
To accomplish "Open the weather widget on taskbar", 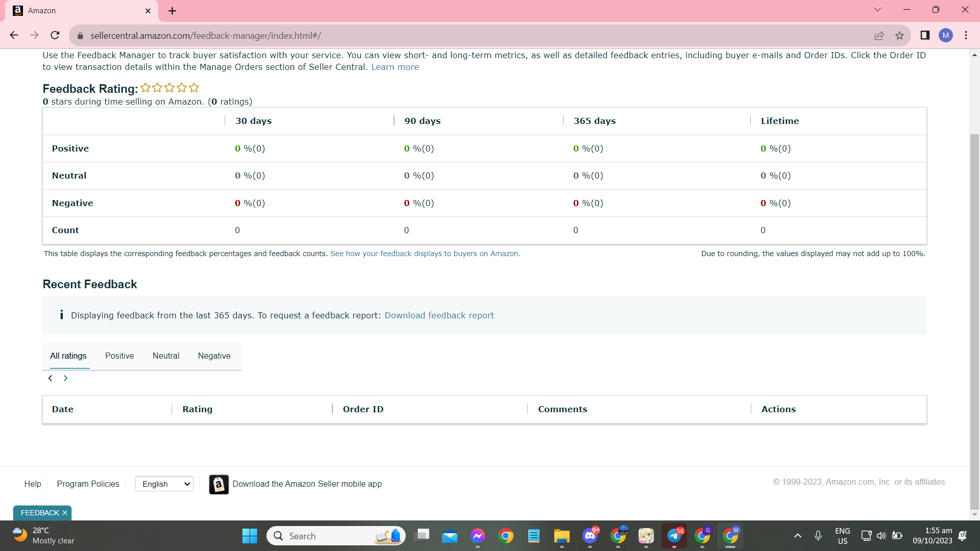I will pos(44,536).
